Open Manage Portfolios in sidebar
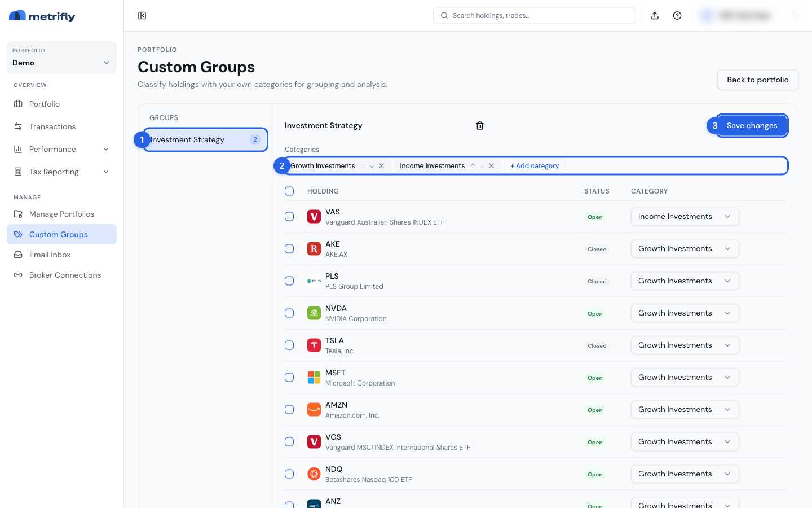812x508 pixels. point(61,214)
